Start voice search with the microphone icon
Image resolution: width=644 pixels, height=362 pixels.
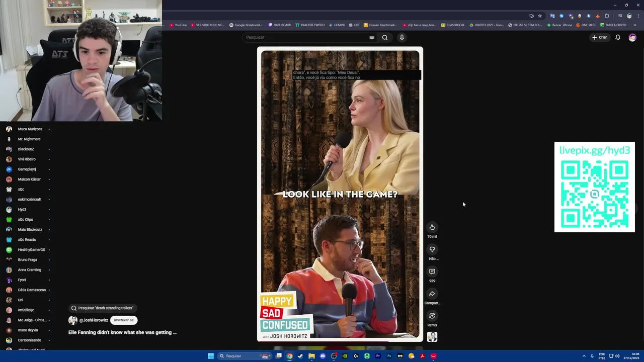point(401,37)
